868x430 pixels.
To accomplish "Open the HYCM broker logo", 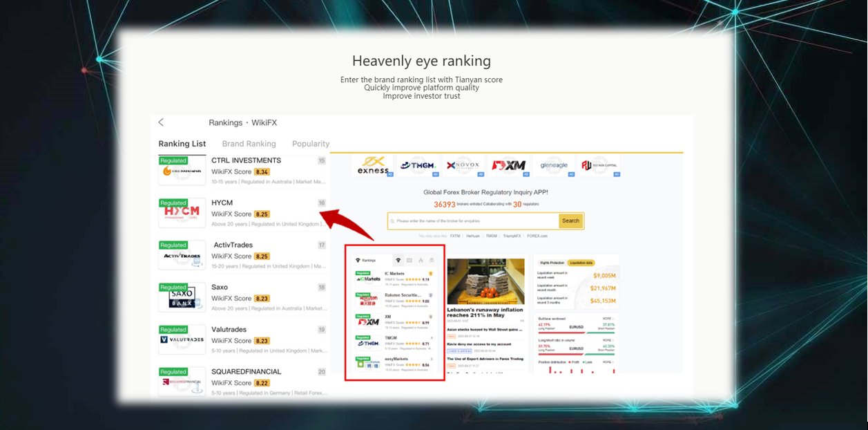I will (x=182, y=213).
